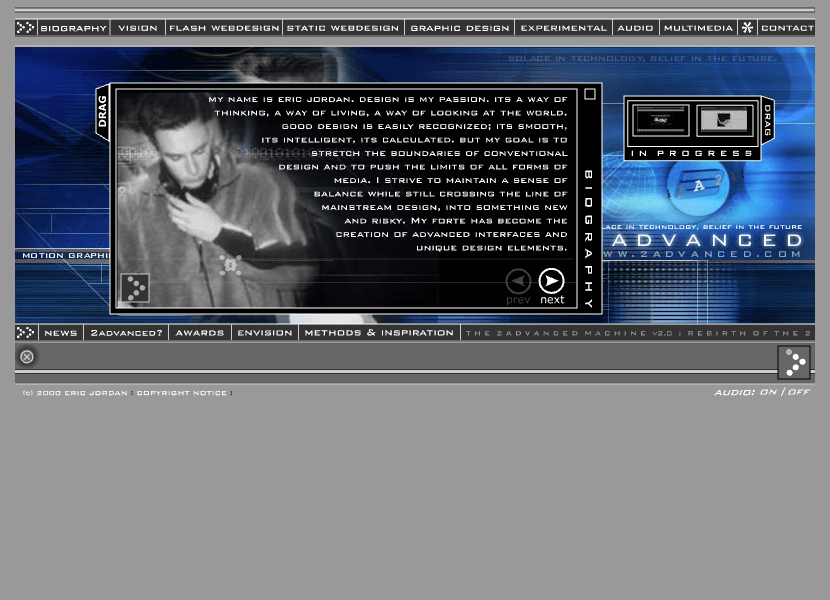Click the (c) 2000 Eric Jordan text

(75, 393)
